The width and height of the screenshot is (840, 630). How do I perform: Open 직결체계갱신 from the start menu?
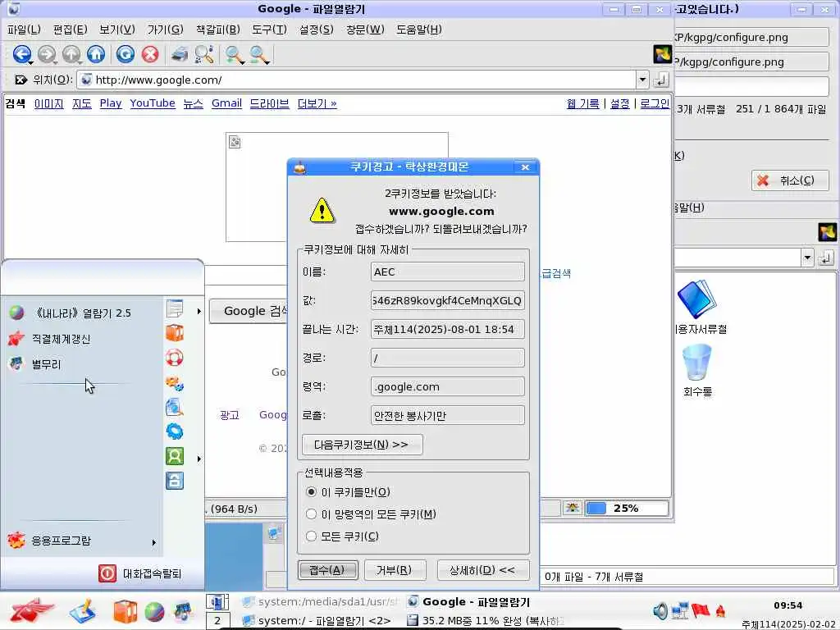83,339
